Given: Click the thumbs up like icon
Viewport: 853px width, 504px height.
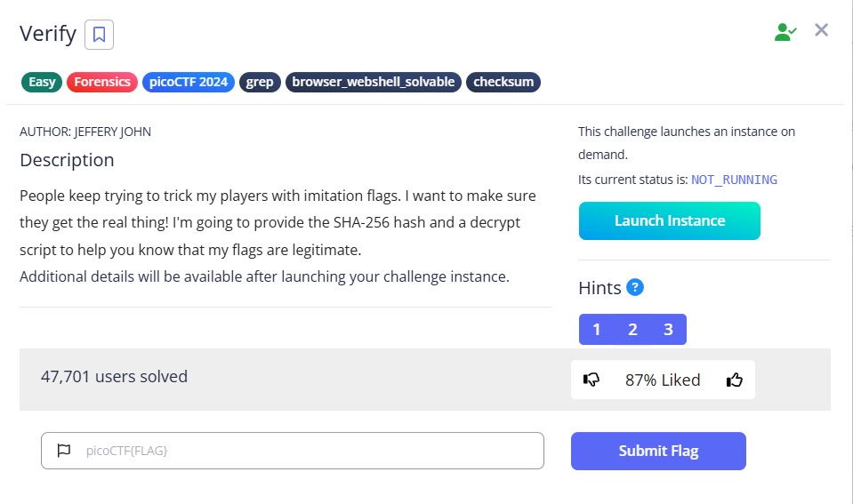Looking at the screenshot, I should tap(735, 380).
